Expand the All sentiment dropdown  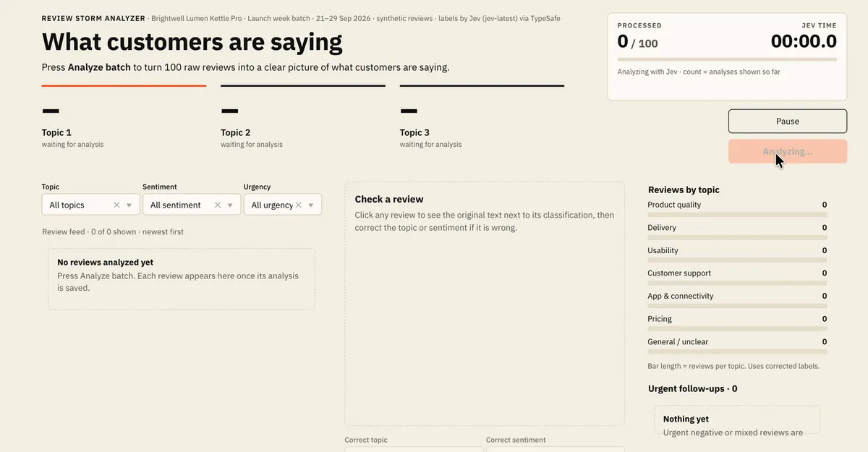coord(191,205)
